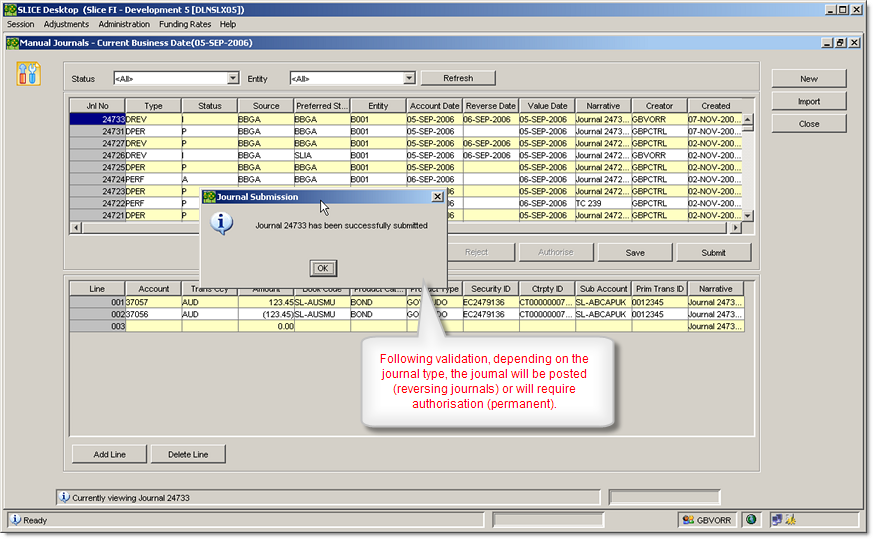
Task: Click the Import button
Action: [x=809, y=101]
